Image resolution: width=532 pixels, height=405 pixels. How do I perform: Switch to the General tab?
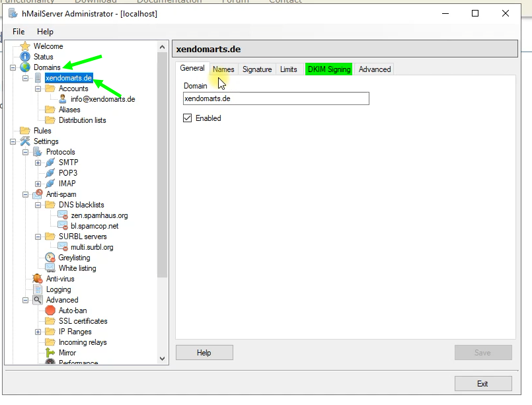click(192, 68)
